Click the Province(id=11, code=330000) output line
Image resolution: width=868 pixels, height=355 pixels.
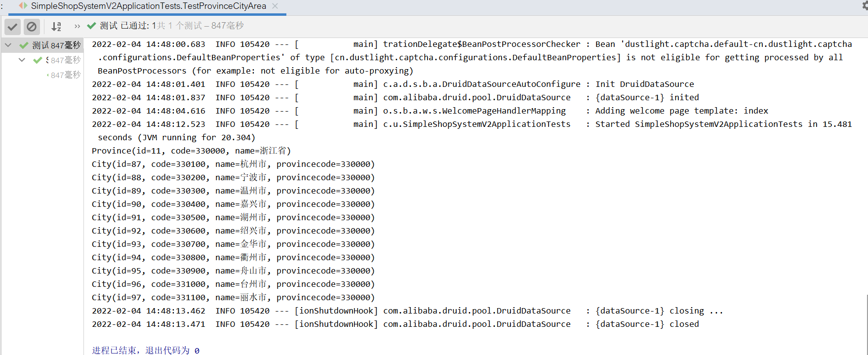[x=192, y=151]
